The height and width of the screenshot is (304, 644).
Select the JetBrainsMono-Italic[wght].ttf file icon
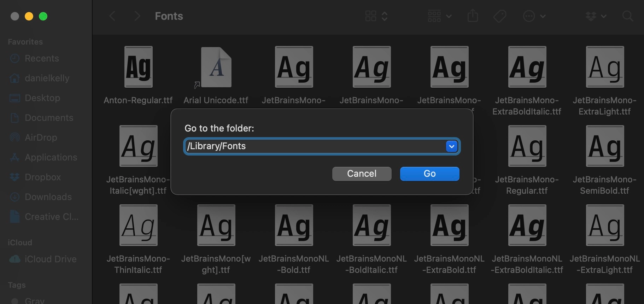(x=138, y=146)
